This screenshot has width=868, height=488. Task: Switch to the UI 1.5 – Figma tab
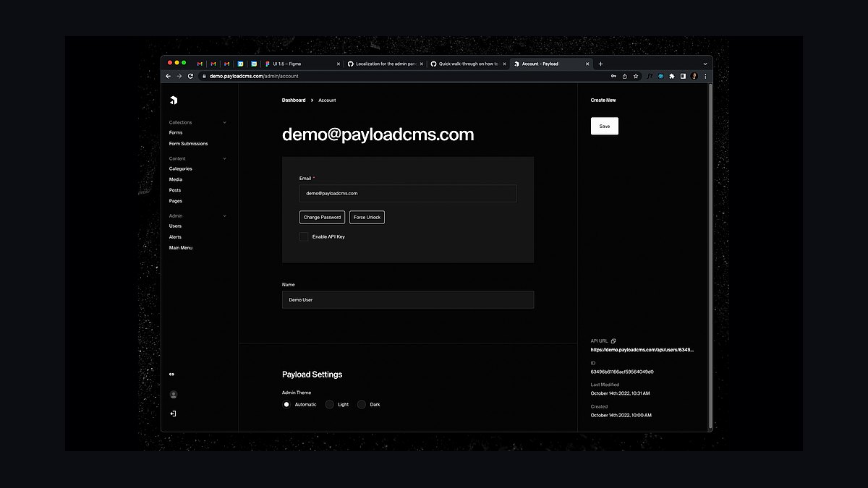pyautogui.click(x=302, y=64)
